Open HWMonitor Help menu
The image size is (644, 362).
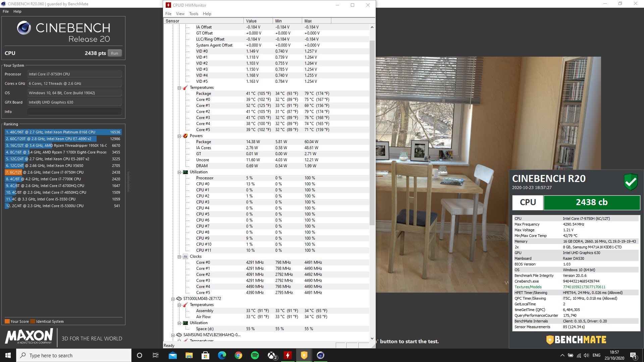207,14
